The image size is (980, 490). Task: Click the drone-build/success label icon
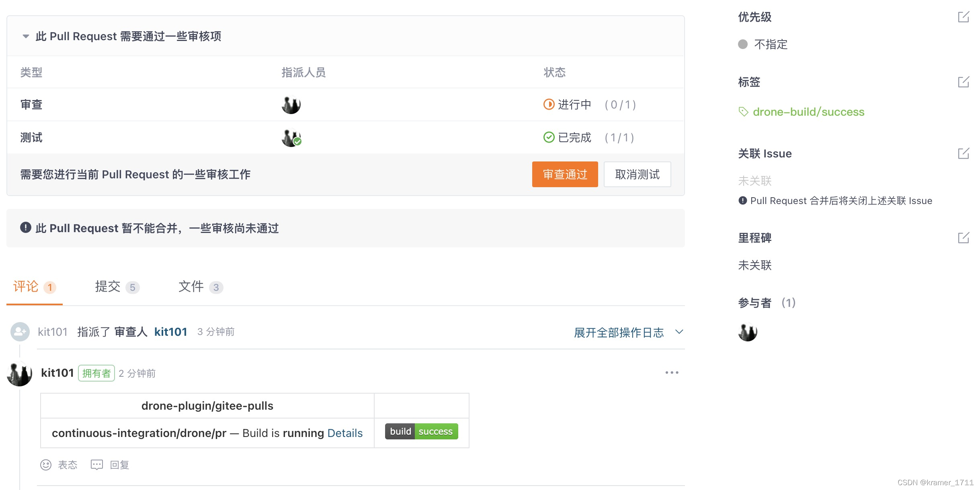coord(744,112)
